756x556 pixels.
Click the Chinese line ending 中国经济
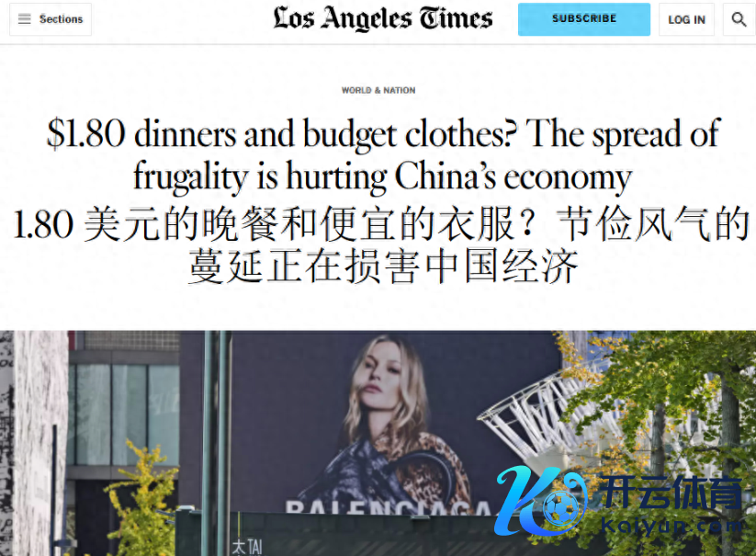click(383, 267)
